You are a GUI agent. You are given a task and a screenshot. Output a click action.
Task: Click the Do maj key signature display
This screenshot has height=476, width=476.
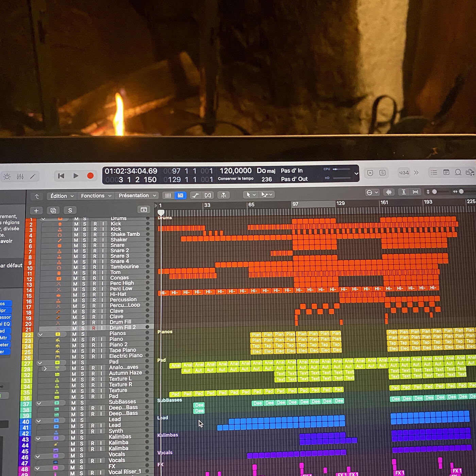[x=266, y=171]
